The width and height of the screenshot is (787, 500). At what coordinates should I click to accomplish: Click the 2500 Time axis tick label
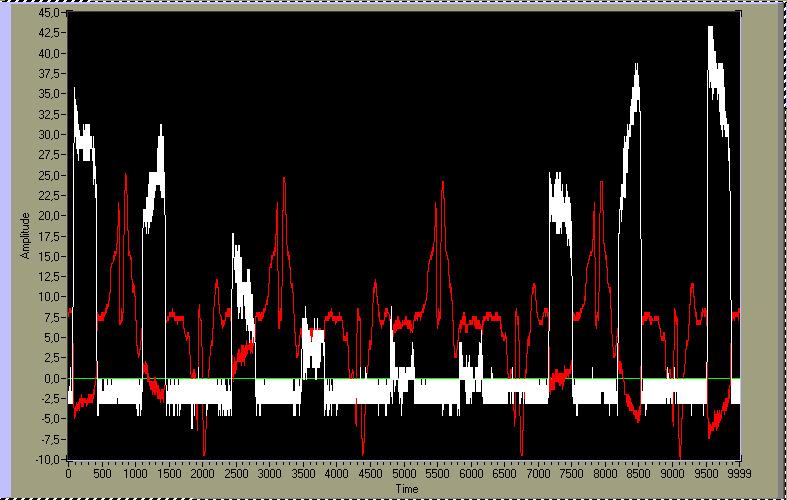pyautogui.click(x=236, y=473)
